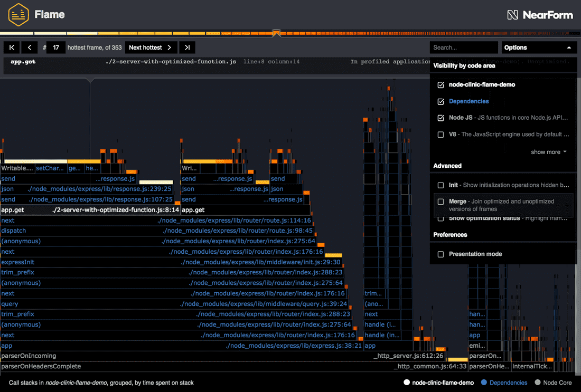Viewport: 581px width, 392px height.
Task: Click the Dependencies legend item
Action: pos(504,383)
